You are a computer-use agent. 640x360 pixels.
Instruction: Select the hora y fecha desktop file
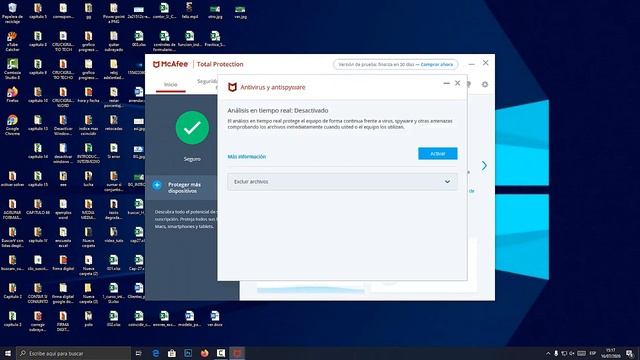(88, 95)
